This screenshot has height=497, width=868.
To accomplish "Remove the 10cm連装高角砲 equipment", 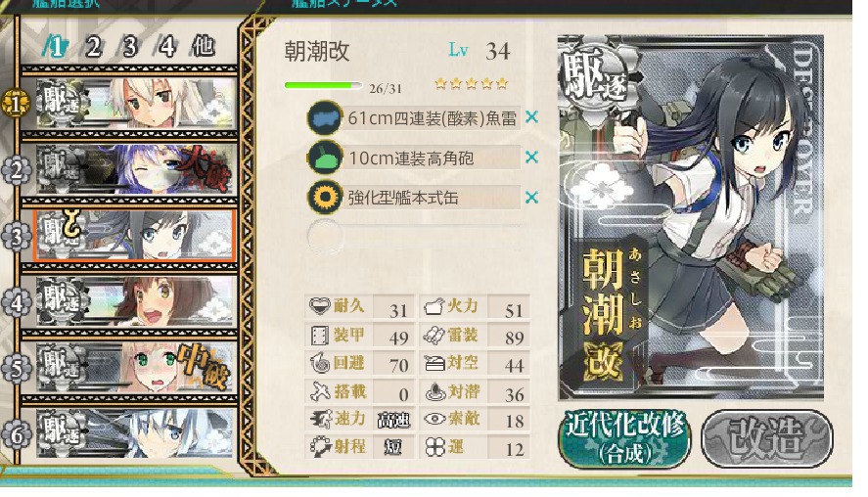I will (x=531, y=158).
